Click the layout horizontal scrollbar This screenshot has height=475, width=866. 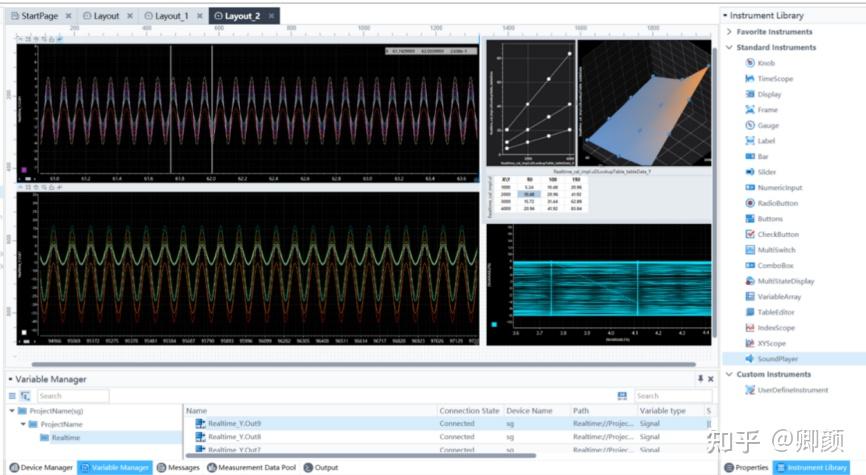363,364
